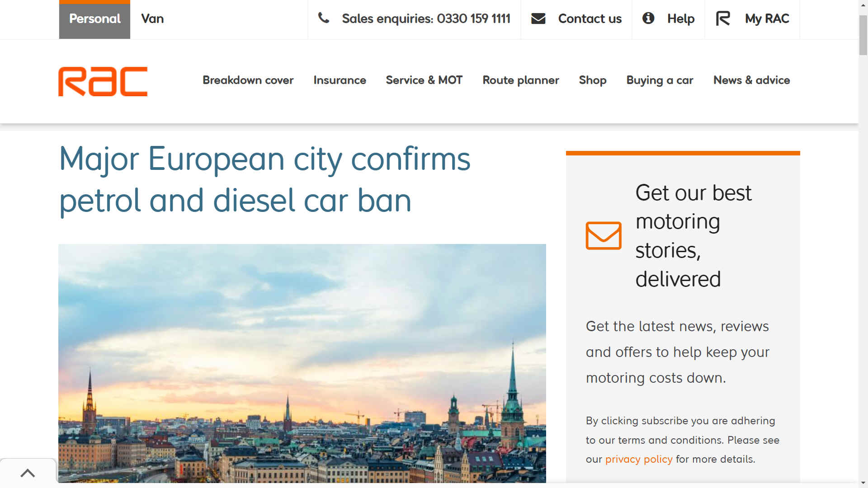
Task: Click the Stockholm skyline article image
Action: pyautogui.click(x=302, y=363)
